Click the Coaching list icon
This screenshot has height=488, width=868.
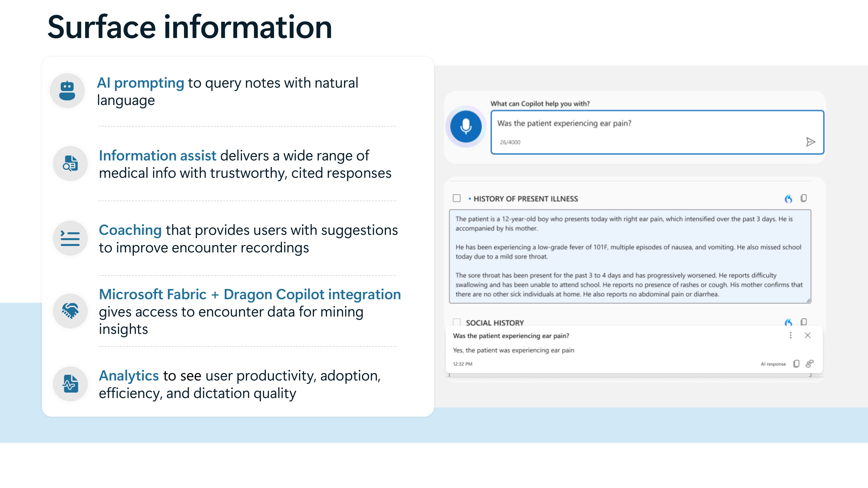tap(70, 238)
